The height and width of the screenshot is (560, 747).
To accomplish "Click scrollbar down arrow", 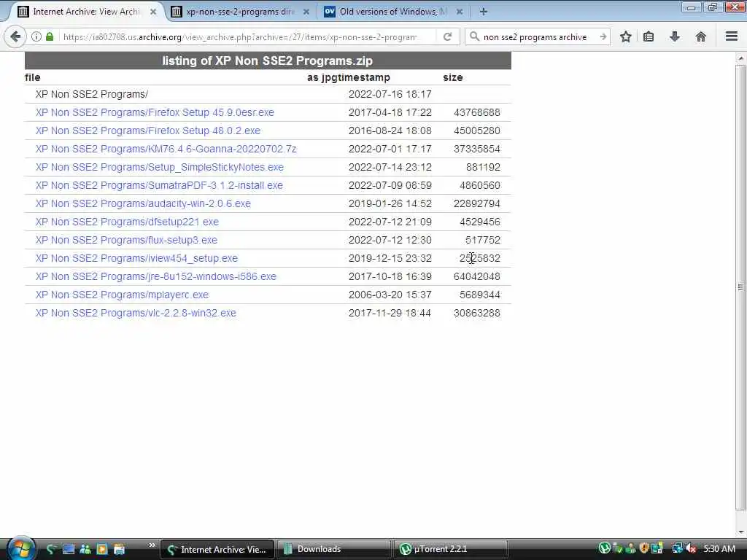I will (740, 532).
